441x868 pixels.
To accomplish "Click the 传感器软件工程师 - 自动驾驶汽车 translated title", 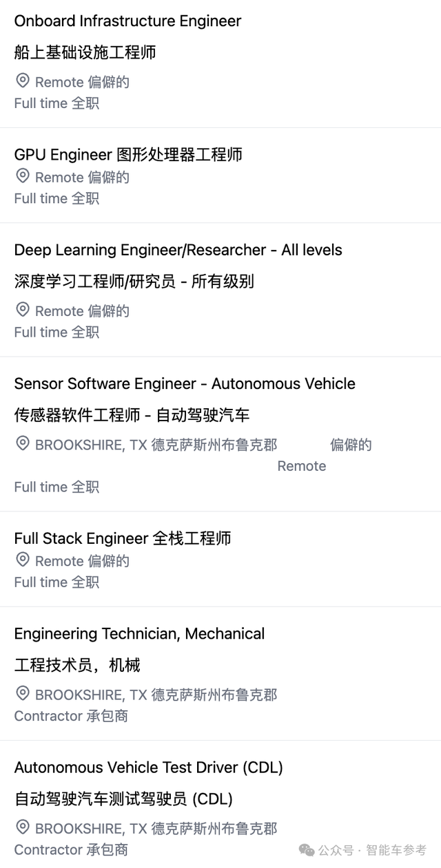I will tap(132, 415).
